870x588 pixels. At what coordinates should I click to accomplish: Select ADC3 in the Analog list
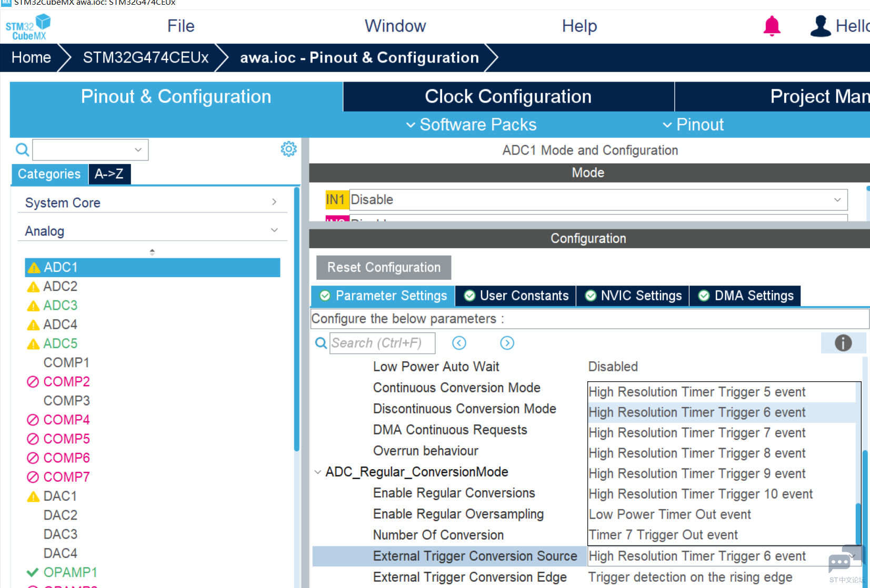(60, 306)
